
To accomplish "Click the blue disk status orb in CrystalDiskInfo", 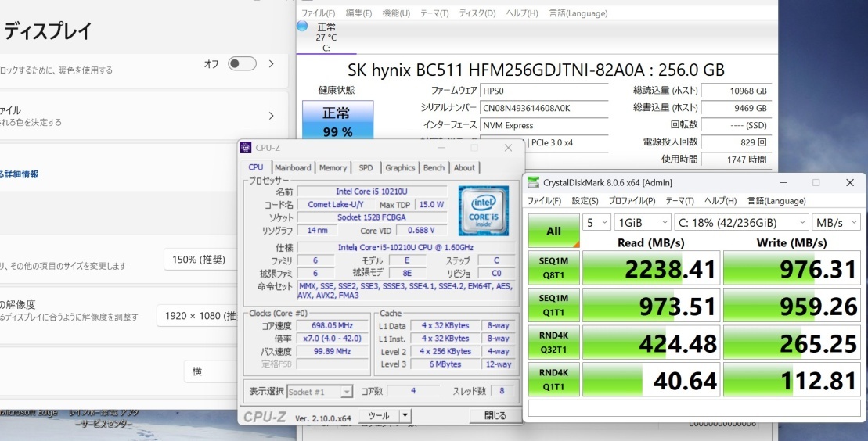I will point(302,26).
